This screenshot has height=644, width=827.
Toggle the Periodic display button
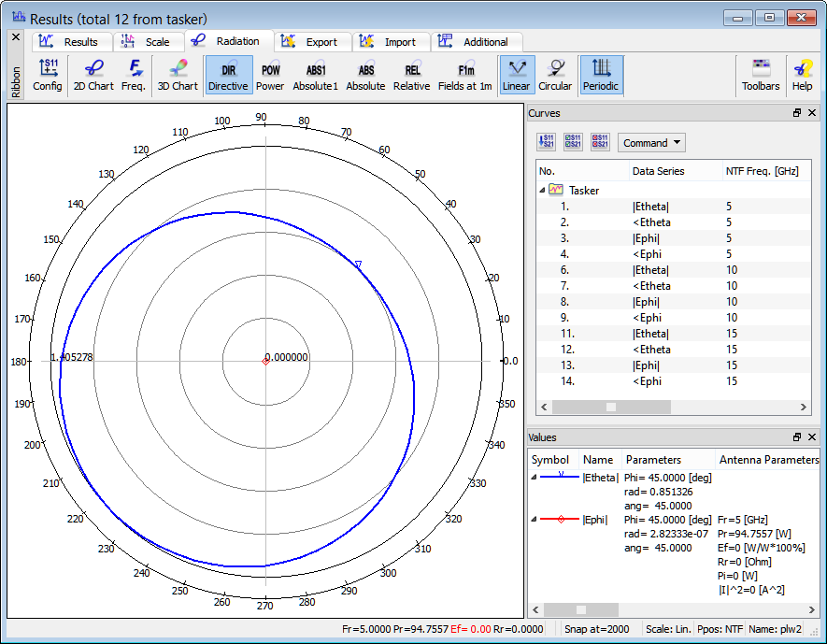[x=602, y=75]
